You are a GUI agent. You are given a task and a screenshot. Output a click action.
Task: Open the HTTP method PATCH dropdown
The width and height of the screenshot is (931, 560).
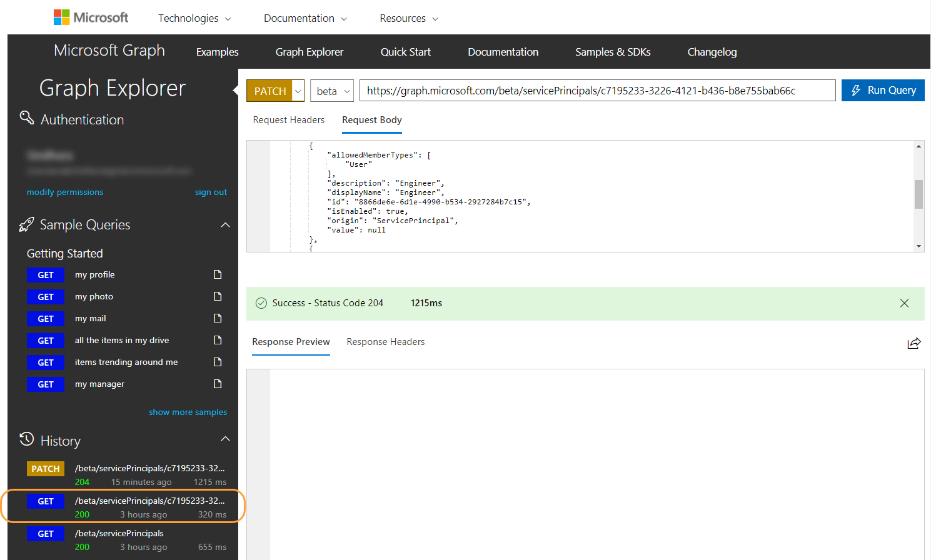(x=298, y=91)
